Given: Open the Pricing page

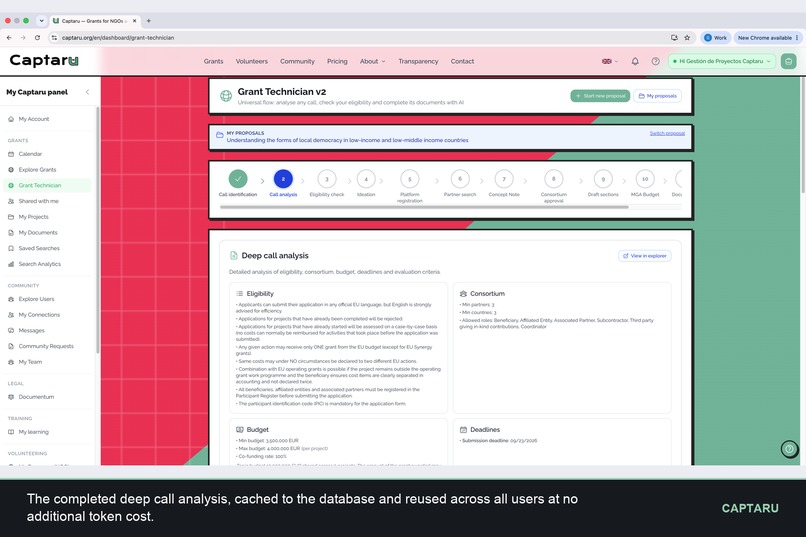Looking at the screenshot, I should 337,61.
